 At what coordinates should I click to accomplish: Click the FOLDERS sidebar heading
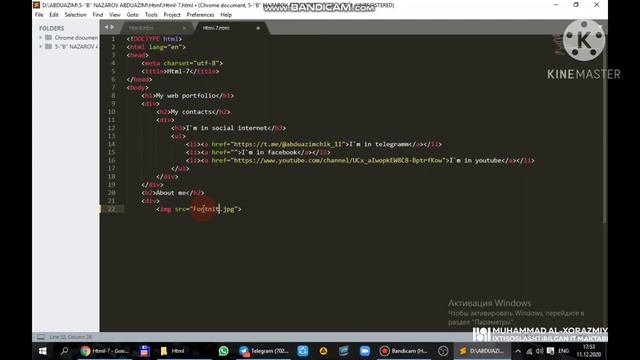(x=51, y=28)
